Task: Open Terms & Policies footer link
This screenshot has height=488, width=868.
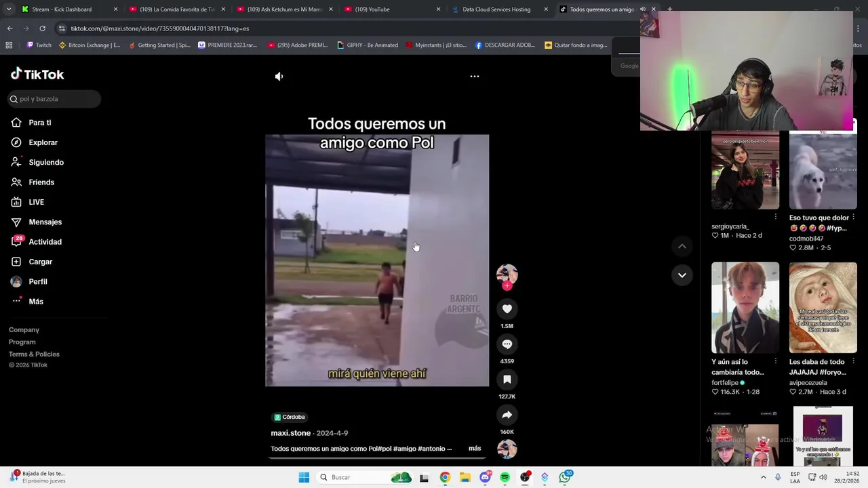Action: pos(34,354)
